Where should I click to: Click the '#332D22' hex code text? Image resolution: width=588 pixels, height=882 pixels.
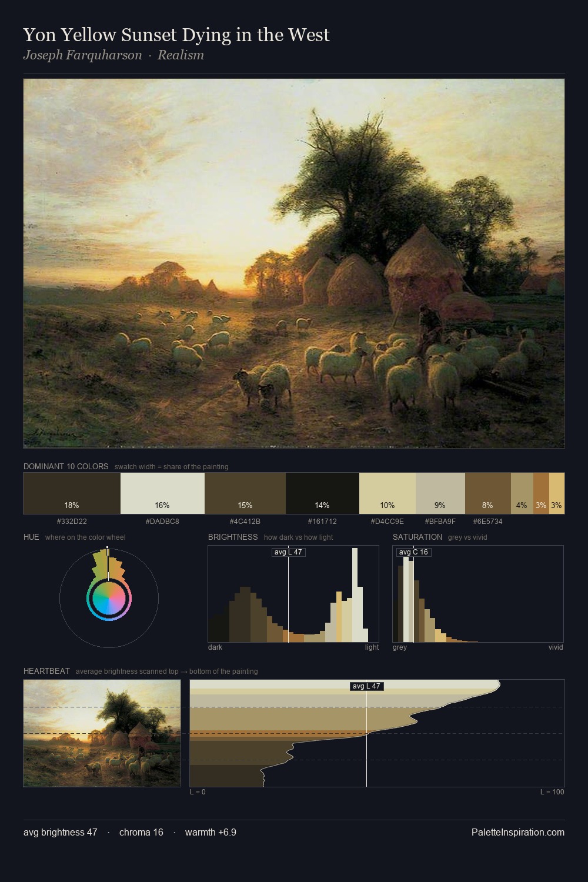coord(72,522)
